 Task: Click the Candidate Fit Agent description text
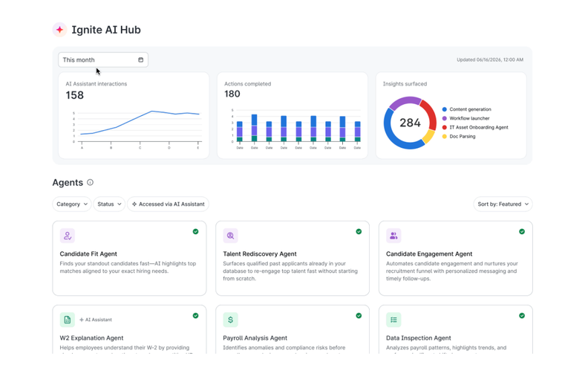click(x=128, y=268)
